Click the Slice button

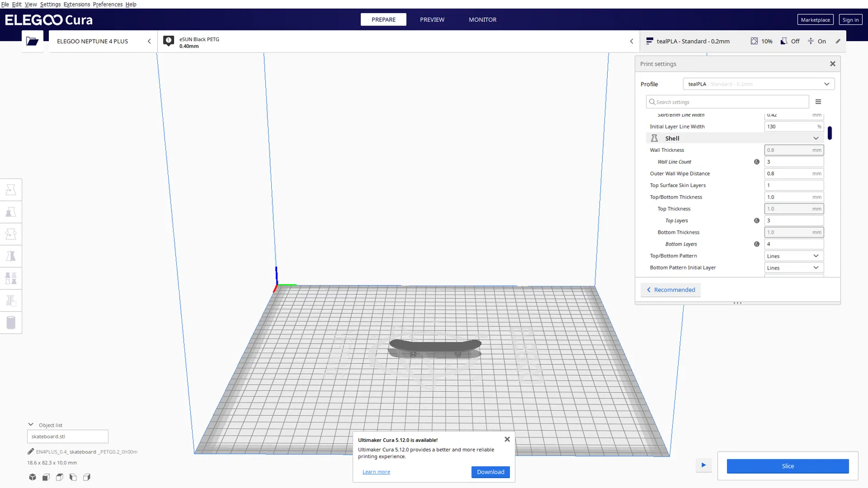tap(788, 466)
